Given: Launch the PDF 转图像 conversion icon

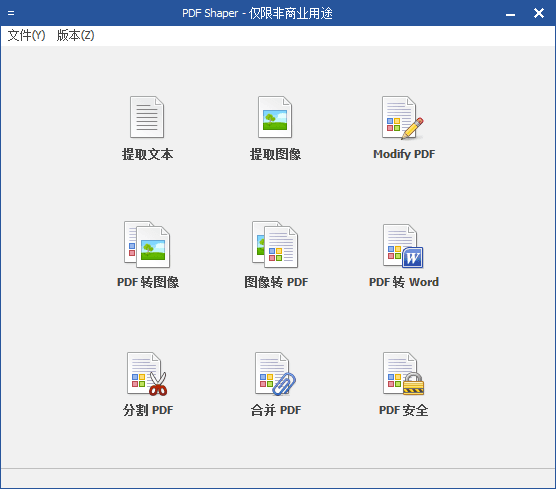Looking at the screenshot, I should coord(147,245).
